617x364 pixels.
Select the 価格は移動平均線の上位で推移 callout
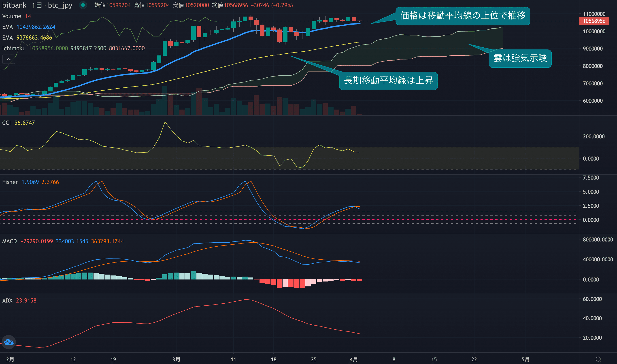click(x=463, y=16)
